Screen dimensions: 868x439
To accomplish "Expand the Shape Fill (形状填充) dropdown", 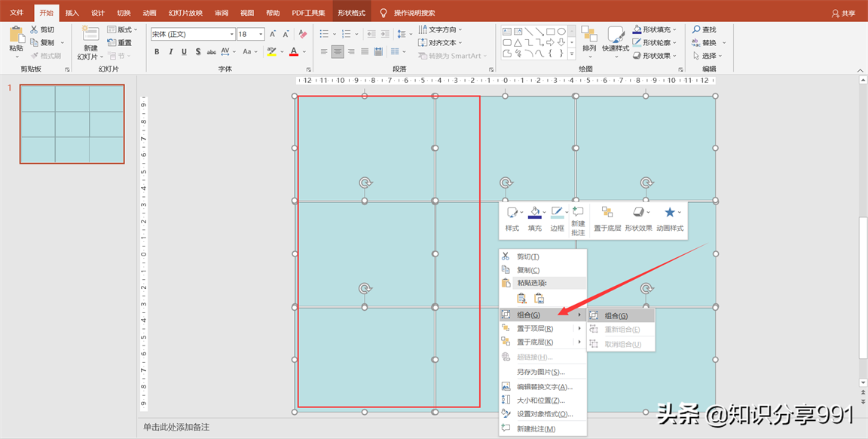I will click(x=674, y=29).
